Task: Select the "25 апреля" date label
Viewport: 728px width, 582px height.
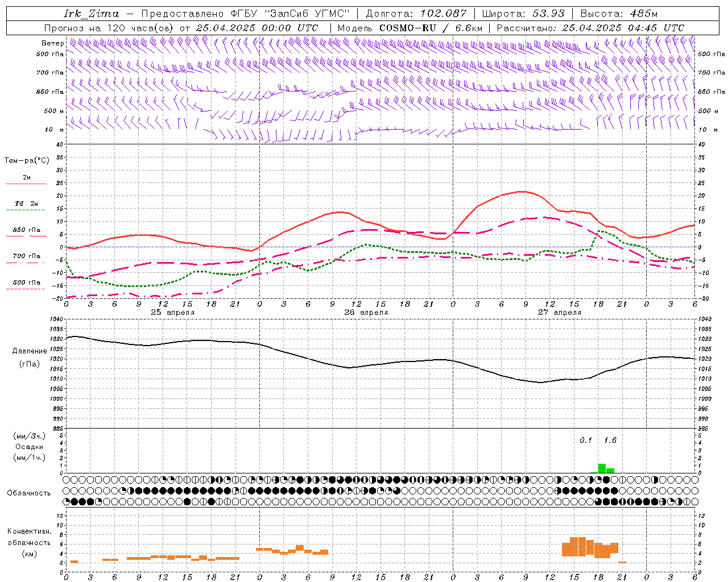Action: click(x=172, y=313)
